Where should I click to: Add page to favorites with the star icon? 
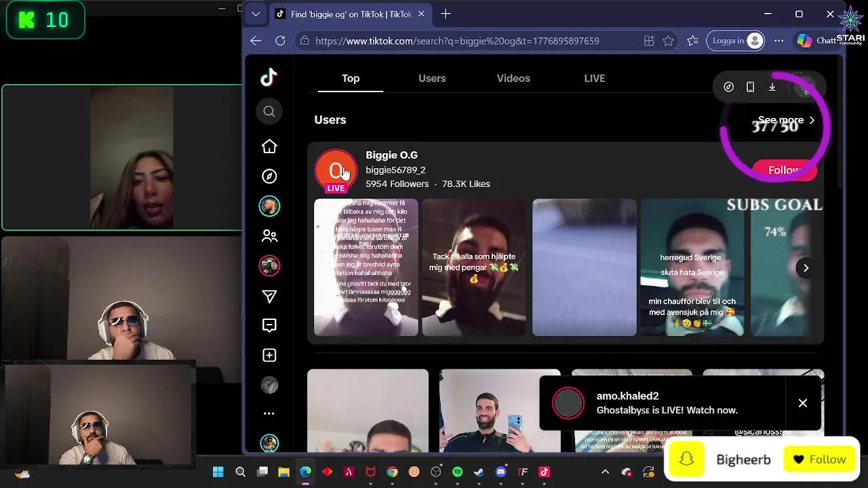[x=668, y=41]
